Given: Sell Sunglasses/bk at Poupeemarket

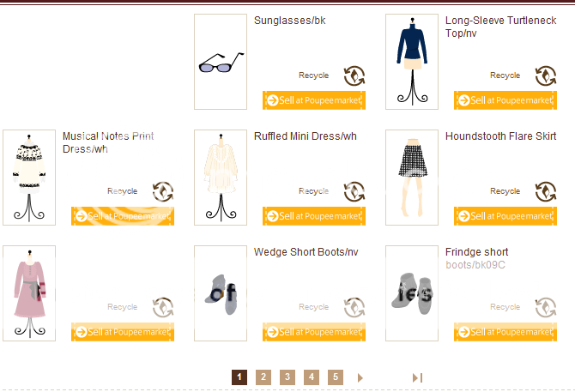Looking at the screenshot, I should [314, 100].
